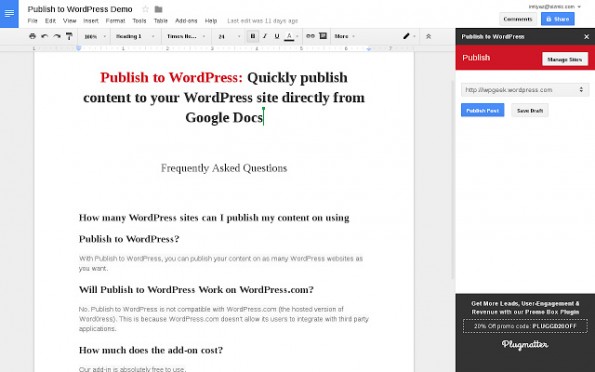Open the text color picker

[x=291, y=36]
